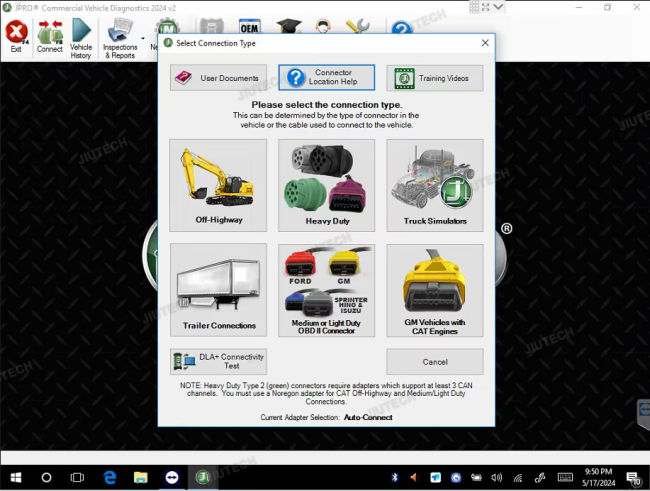The width and height of the screenshot is (650, 491).
Task: Open Inspections & Reports toolbar button
Action: (118, 38)
